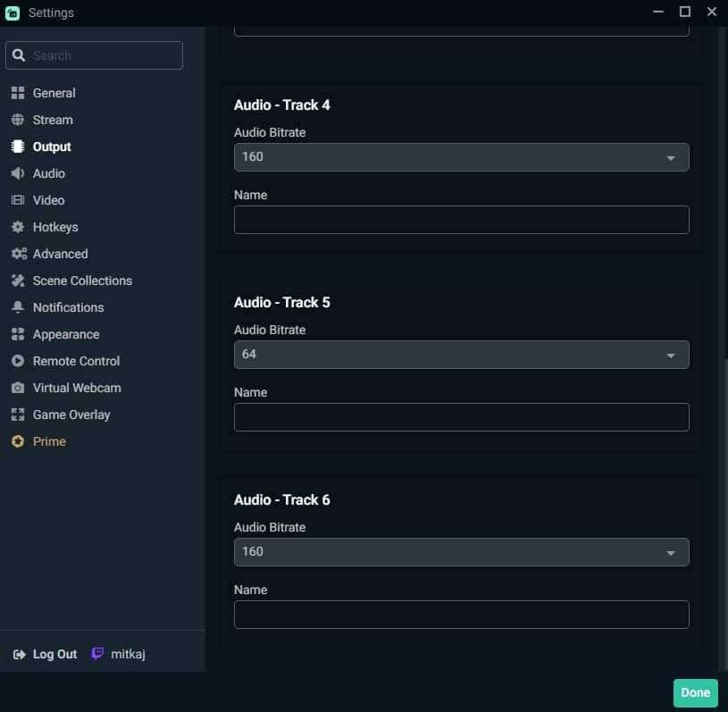
Task: Click the Stream globe icon
Action: pos(18,120)
